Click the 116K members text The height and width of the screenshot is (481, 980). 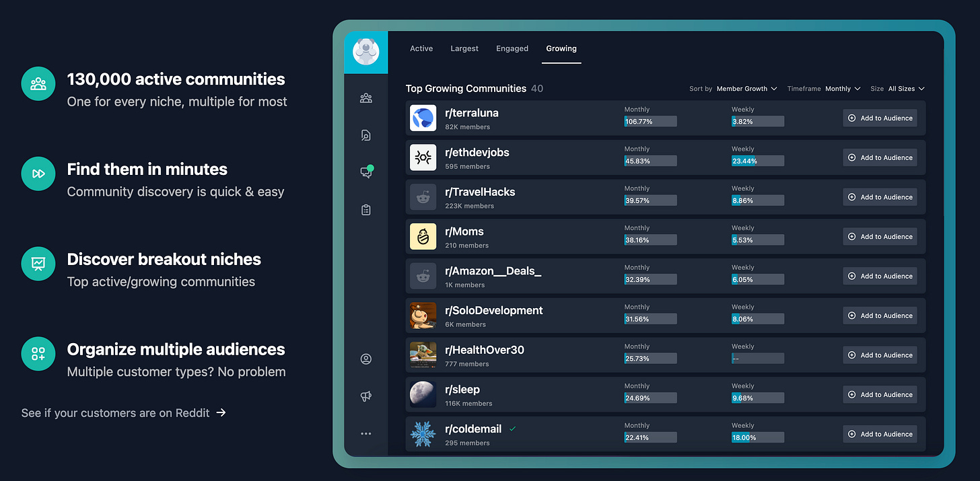(468, 404)
